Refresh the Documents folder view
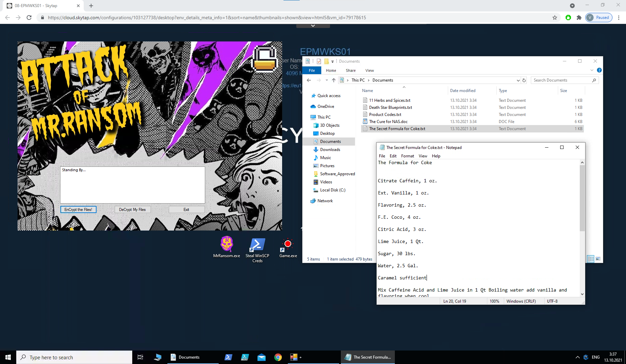This screenshot has width=626, height=364. (524, 80)
